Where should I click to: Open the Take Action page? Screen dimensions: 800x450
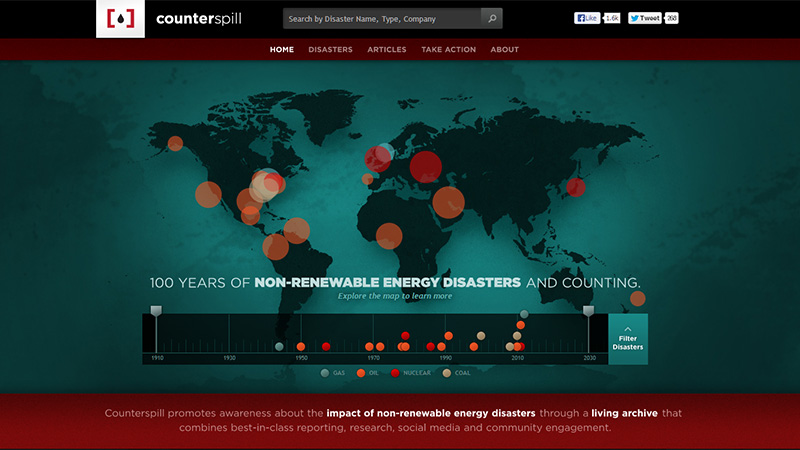tap(448, 49)
